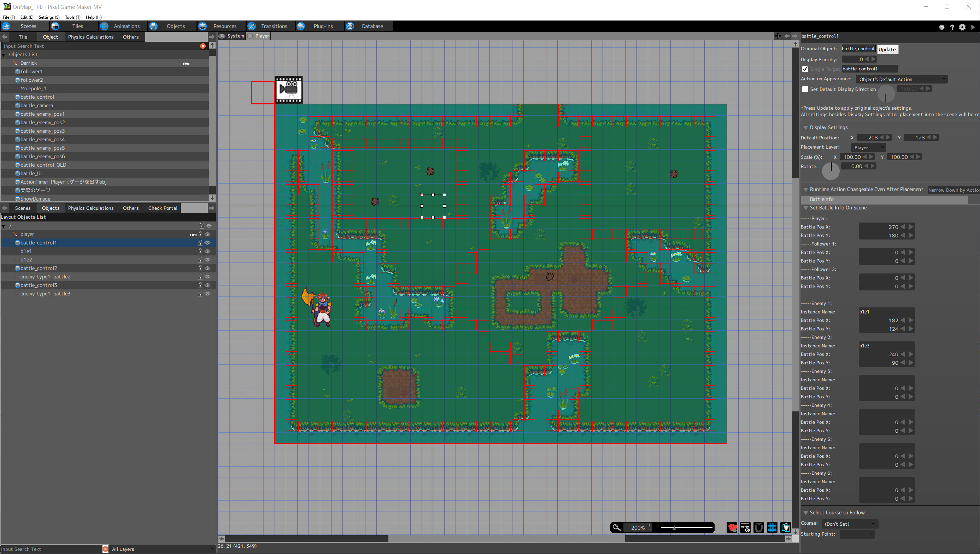Switch to the Check Portal tab
The width and height of the screenshot is (980, 554).
pos(163,208)
